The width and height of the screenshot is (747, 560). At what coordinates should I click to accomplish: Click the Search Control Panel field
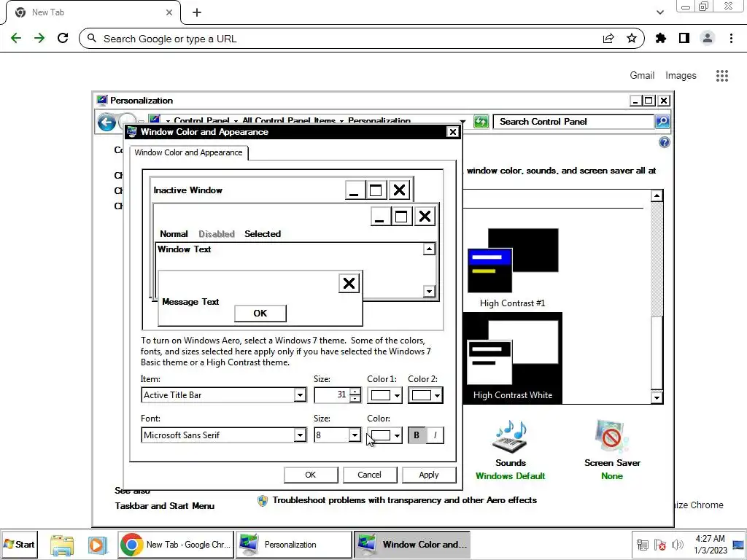click(x=573, y=122)
